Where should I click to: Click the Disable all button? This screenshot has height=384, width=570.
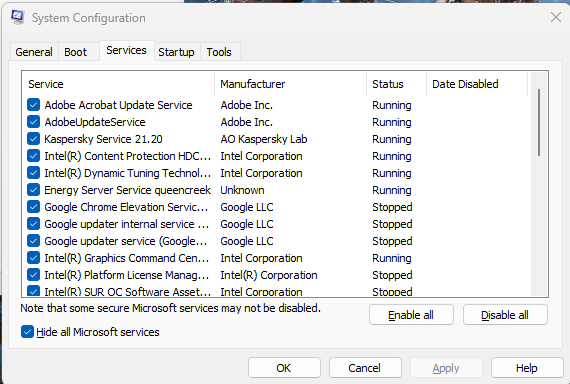point(505,315)
